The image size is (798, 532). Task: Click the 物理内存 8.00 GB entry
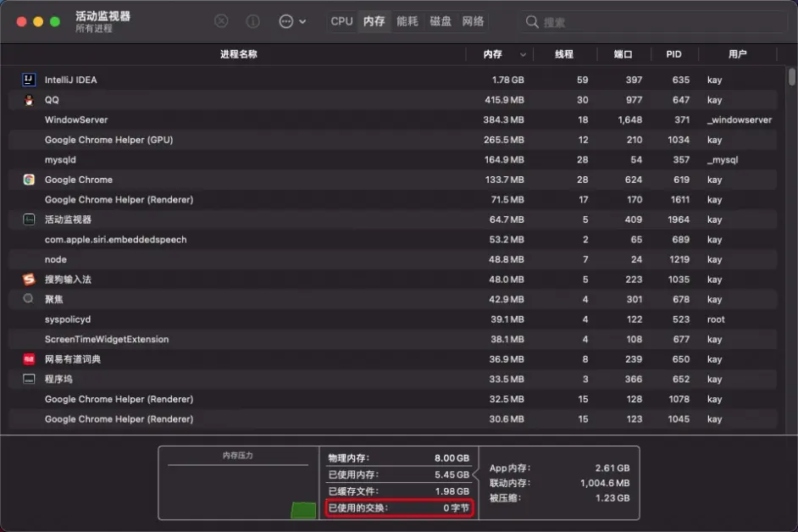[398, 458]
